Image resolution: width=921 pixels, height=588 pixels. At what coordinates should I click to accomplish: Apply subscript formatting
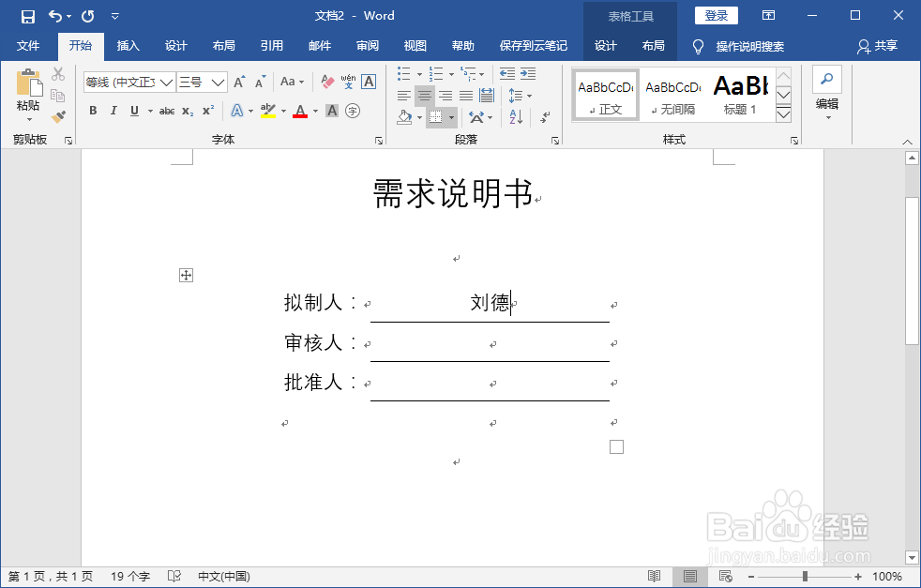click(187, 112)
